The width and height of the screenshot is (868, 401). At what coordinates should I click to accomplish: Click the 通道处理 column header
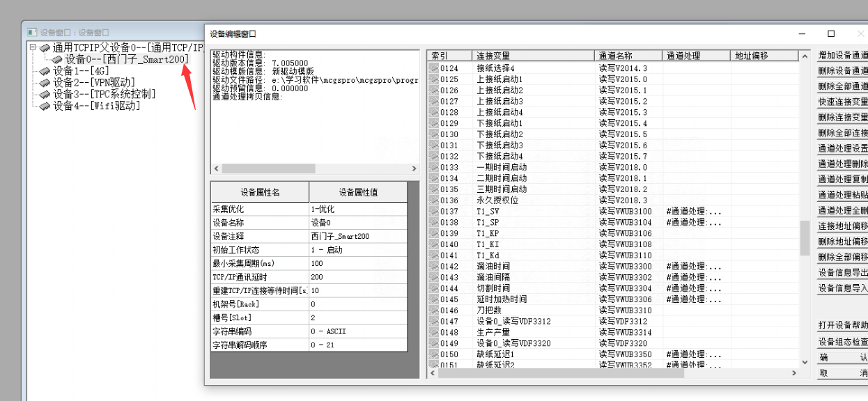[x=696, y=56]
